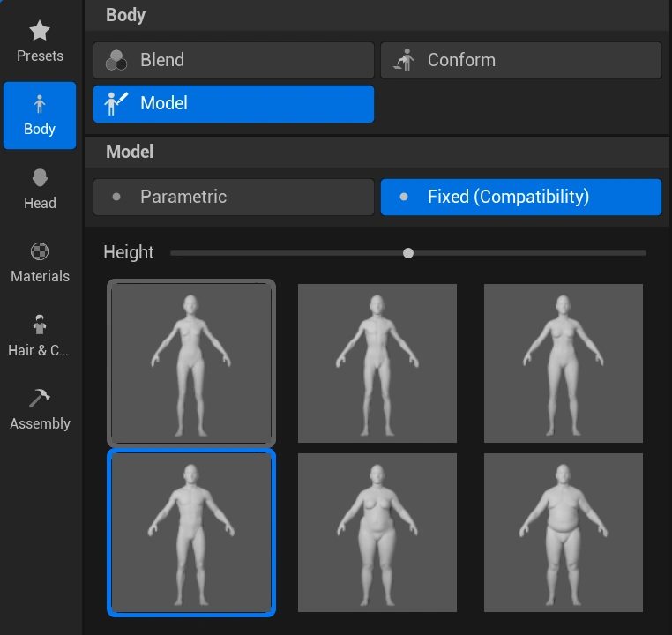
Task: Click the Body section header
Action: click(x=377, y=15)
